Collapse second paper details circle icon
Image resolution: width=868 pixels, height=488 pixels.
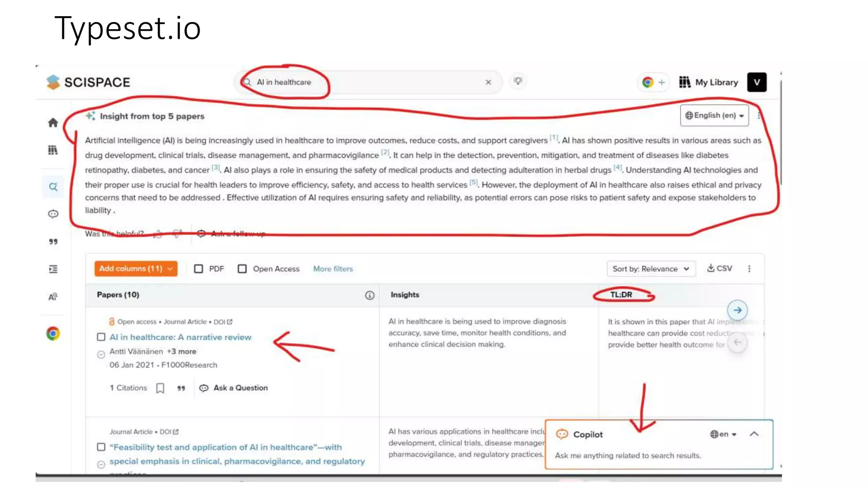point(101,465)
